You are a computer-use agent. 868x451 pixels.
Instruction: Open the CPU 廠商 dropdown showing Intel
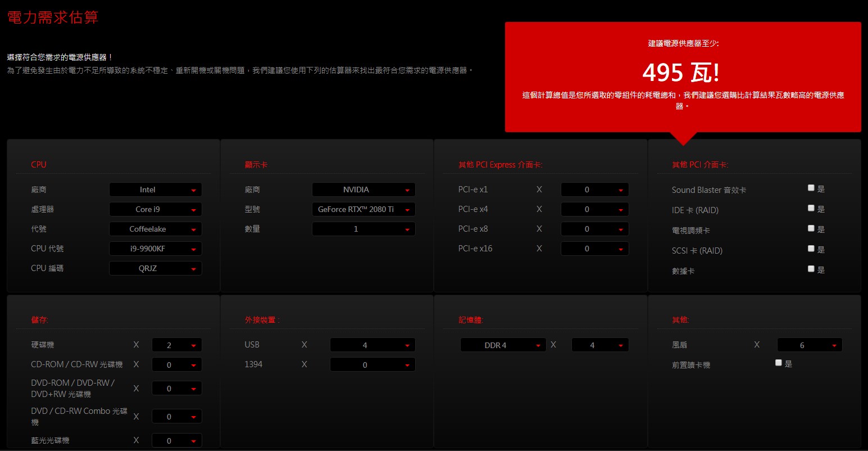[155, 190]
